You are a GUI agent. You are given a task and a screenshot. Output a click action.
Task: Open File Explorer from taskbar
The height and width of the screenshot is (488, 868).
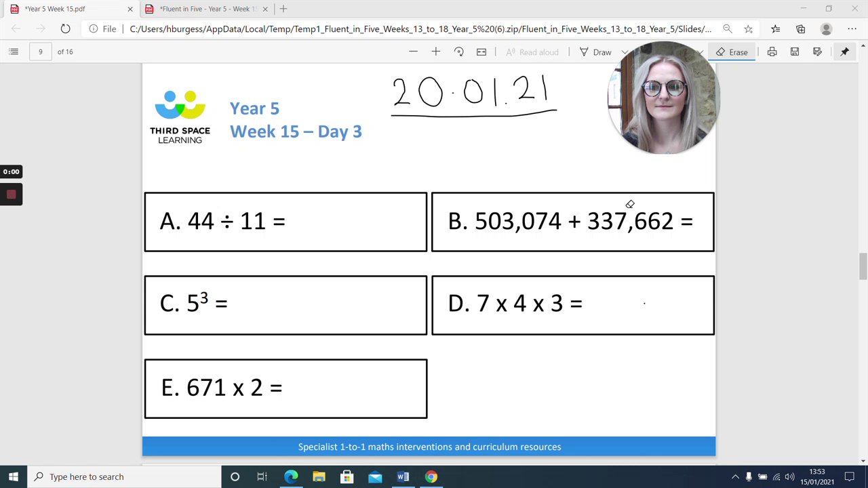click(319, 476)
